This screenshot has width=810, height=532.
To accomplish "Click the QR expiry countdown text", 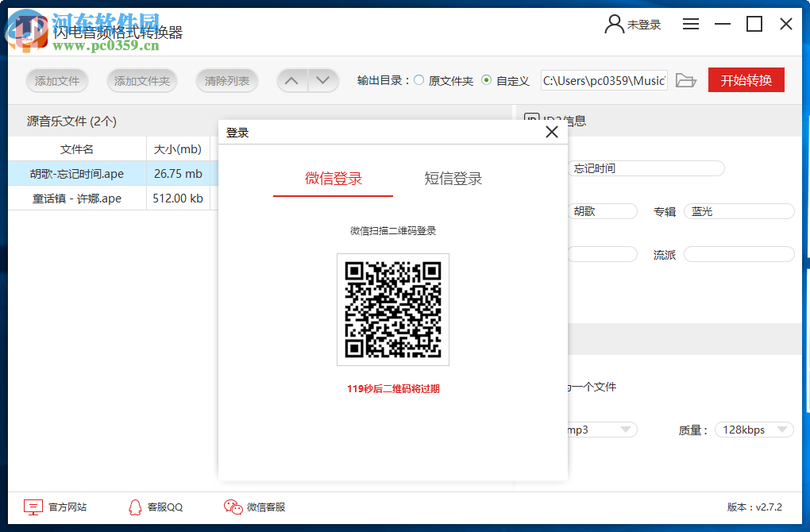I will [393, 389].
